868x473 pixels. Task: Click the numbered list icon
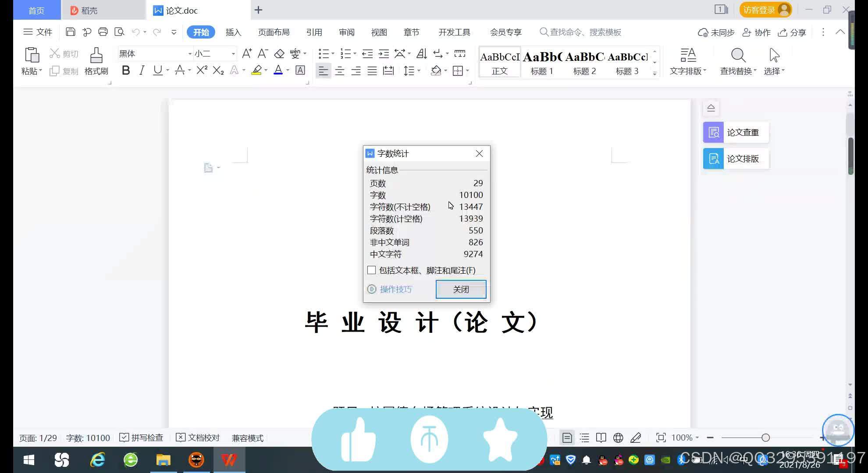point(345,53)
